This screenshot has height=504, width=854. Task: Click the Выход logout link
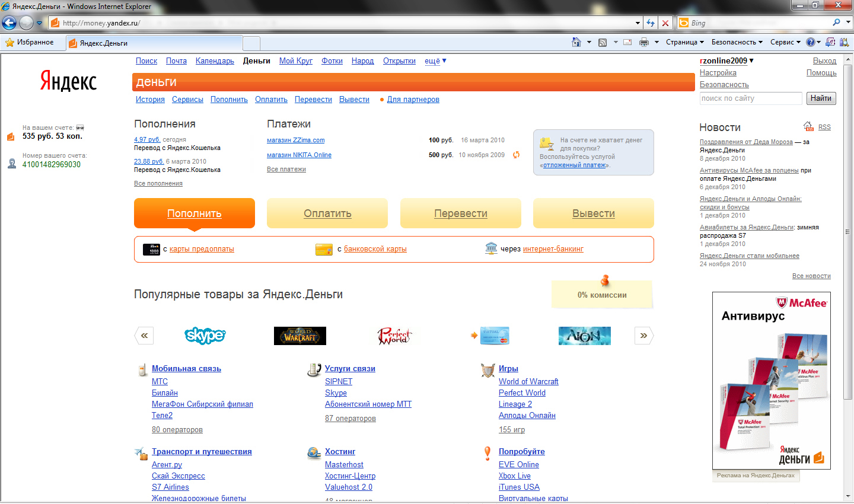click(x=825, y=61)
